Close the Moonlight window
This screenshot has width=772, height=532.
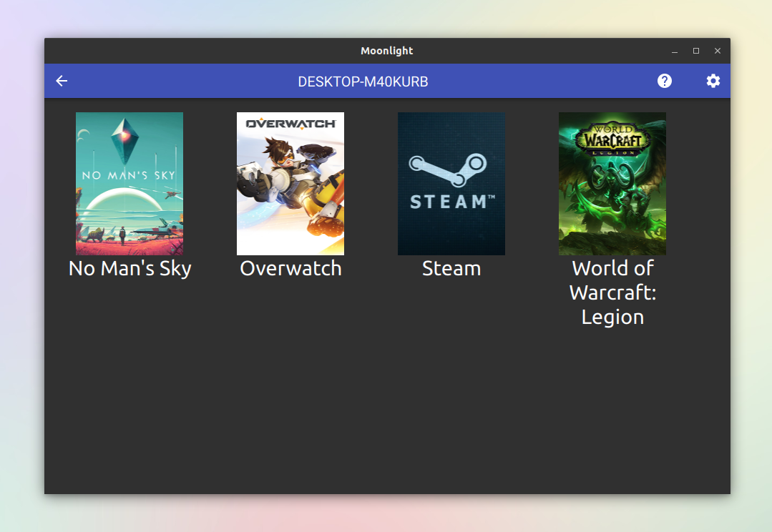pyautogui.click(x=718, y=51)
